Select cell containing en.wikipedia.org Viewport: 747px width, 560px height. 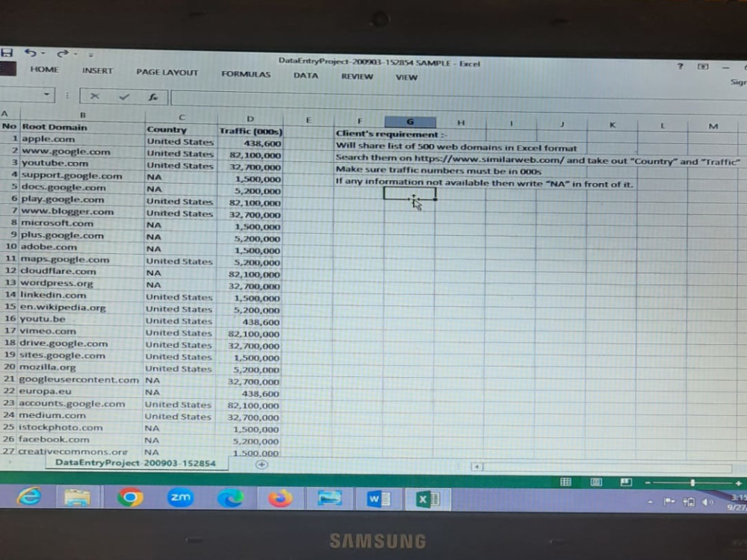(x=81, y=307)
